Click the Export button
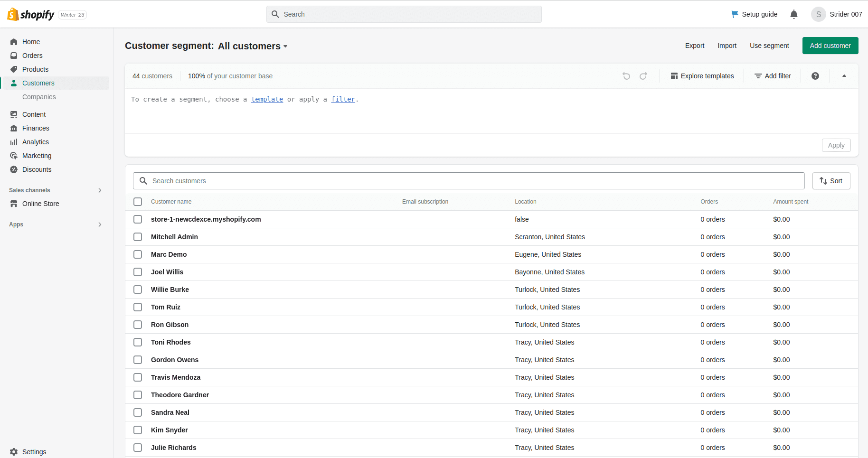Image resolution: width=868 pixels, height=458 pixels. pyautogui.click(x=695, y=46)
